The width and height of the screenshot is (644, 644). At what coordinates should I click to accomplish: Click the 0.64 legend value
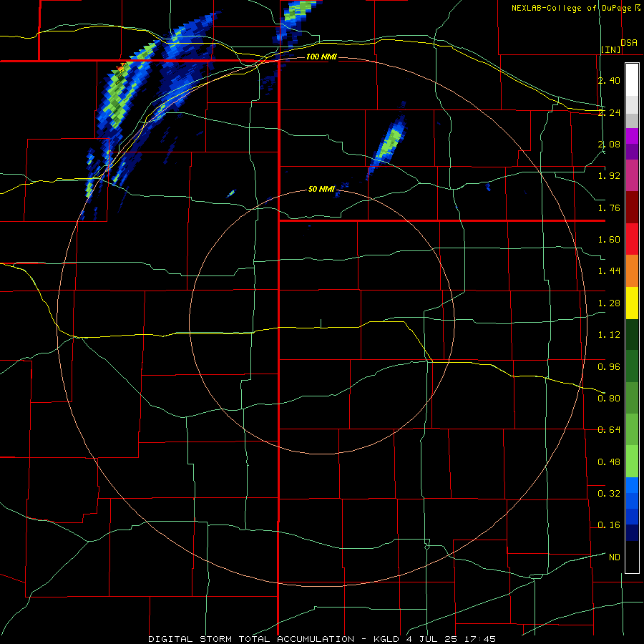coord(609,430)
